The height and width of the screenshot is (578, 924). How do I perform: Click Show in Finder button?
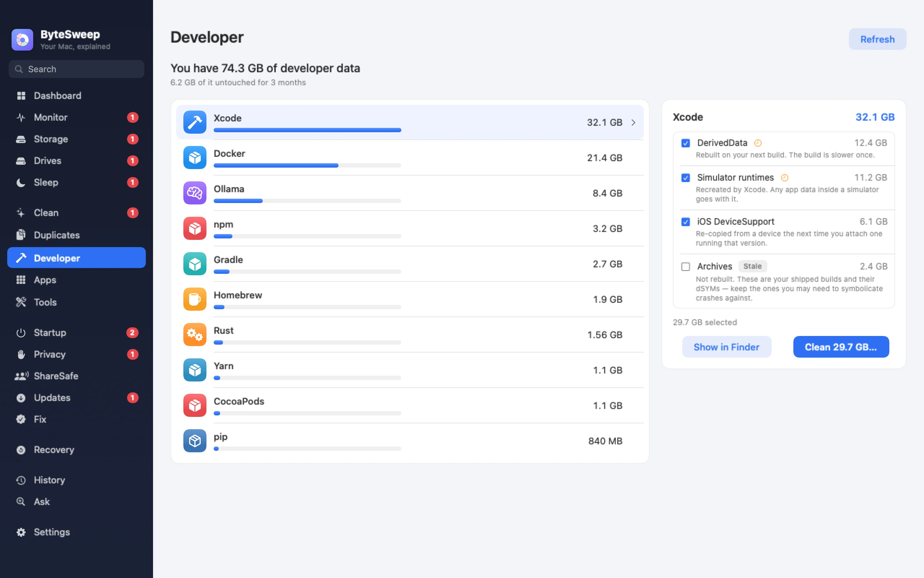coord(726,347)
